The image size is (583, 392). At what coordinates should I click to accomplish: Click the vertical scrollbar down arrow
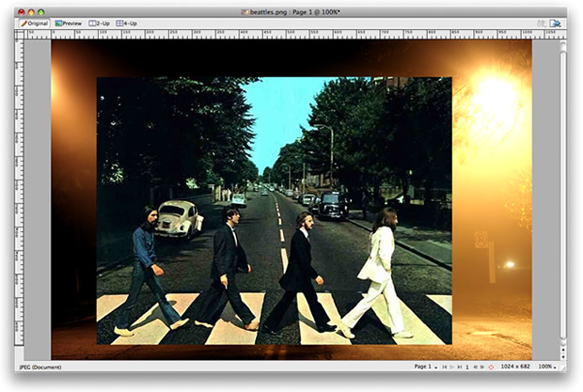click(563, 354)
